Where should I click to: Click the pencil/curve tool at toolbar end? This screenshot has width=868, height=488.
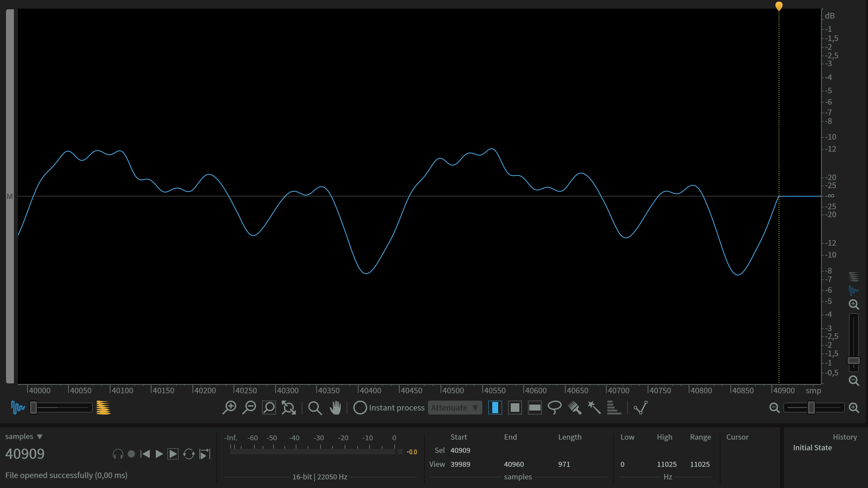(640, 408)
